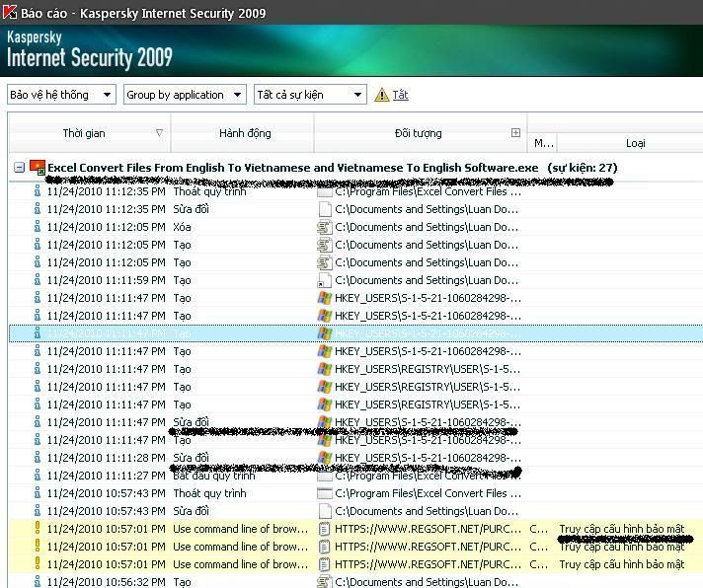Click the Excel Convert Files application icon
Screen dimensions: 703x588
(38, 167)
